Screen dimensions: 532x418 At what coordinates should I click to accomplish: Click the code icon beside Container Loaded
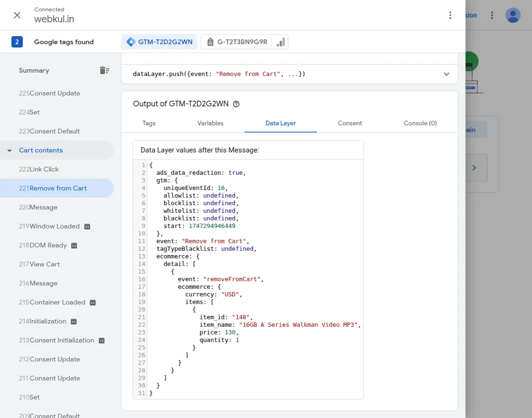point(93,303)
